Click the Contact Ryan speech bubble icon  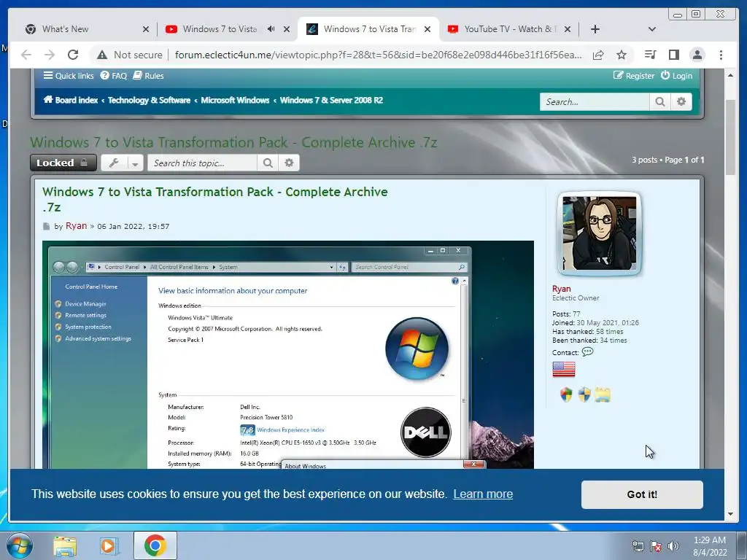tap(588, 352)
